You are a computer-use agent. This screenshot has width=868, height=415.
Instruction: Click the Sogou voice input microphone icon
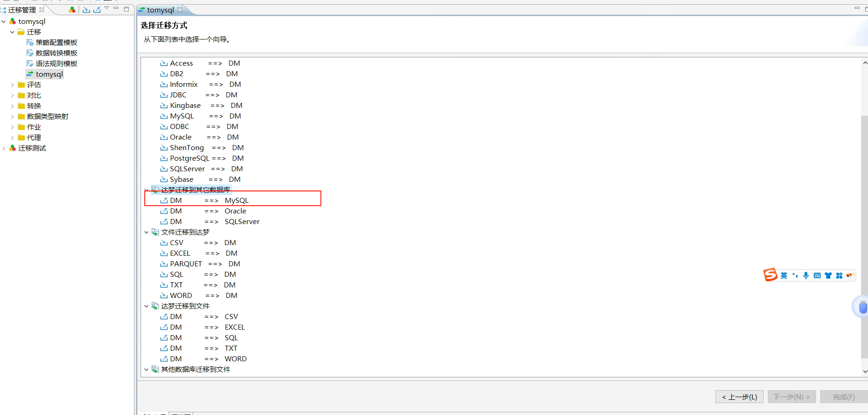coord(806,275)
